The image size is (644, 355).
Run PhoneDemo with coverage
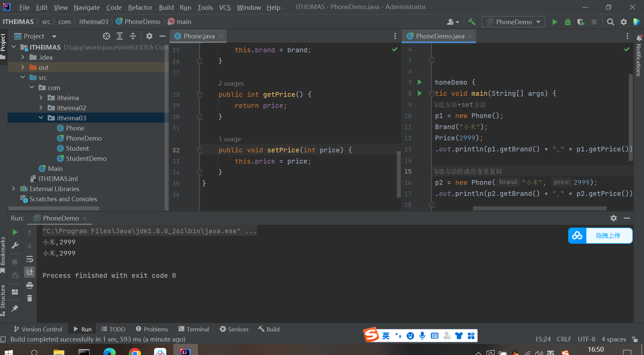coord(581,22)
